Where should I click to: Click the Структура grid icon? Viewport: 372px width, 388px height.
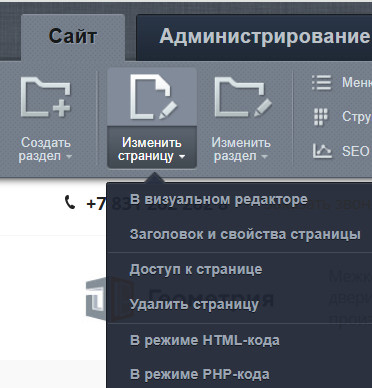tap(321, 117)
